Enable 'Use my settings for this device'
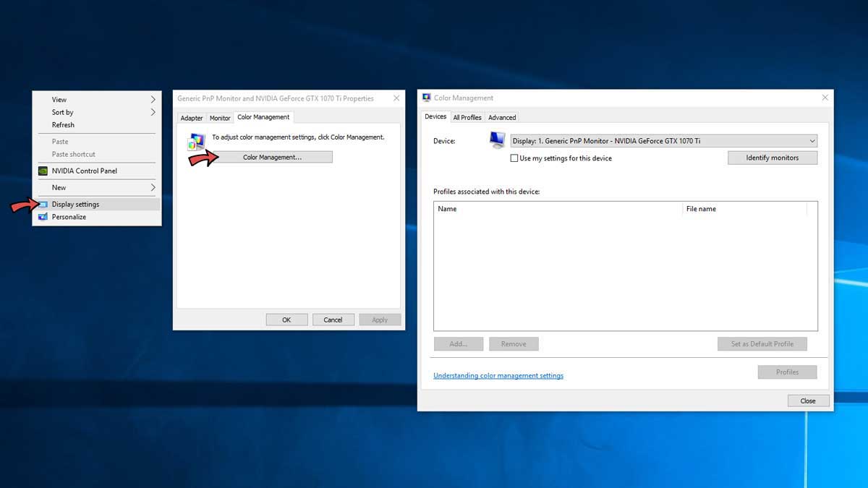This screenshot has width=868, height=488. [x=514, y=158]
